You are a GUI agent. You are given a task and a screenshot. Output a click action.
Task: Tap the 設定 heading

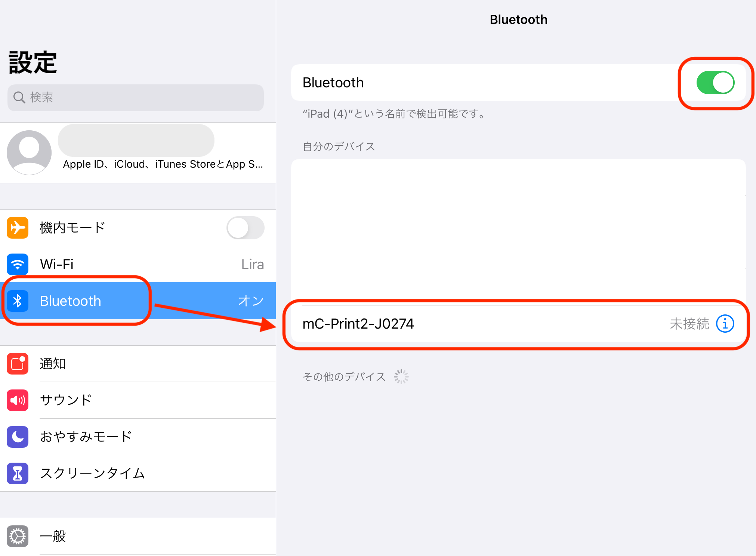(33, 63)
